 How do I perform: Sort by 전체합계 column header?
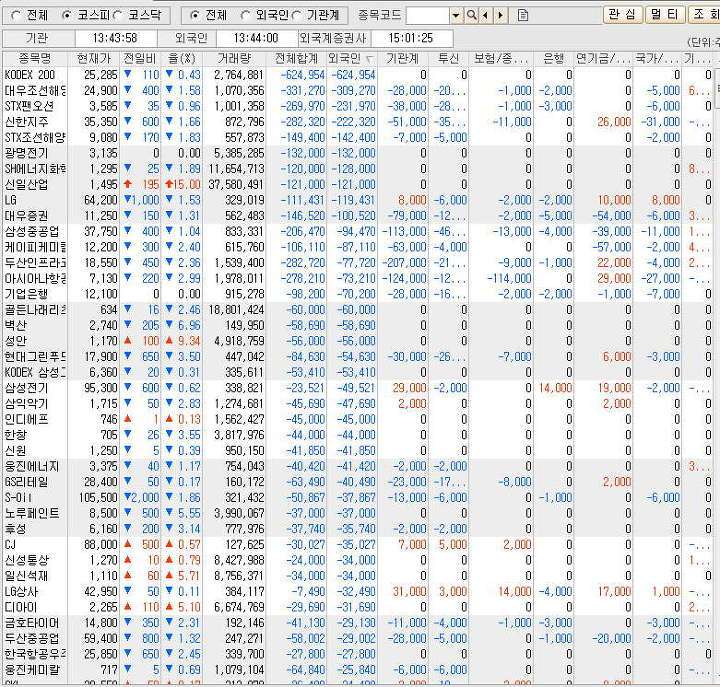click(x=296, y=59)
